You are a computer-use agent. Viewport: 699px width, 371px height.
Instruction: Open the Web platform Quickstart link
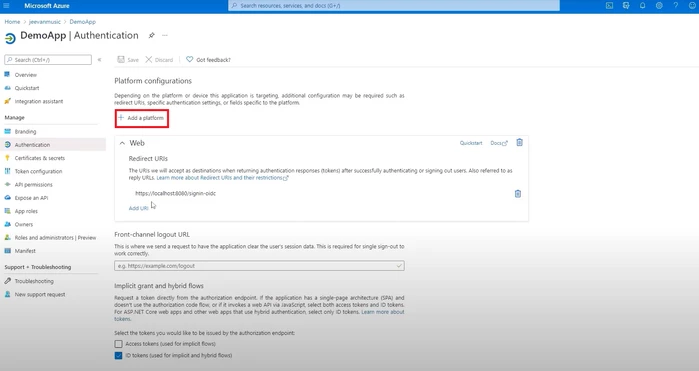[471, 143]
